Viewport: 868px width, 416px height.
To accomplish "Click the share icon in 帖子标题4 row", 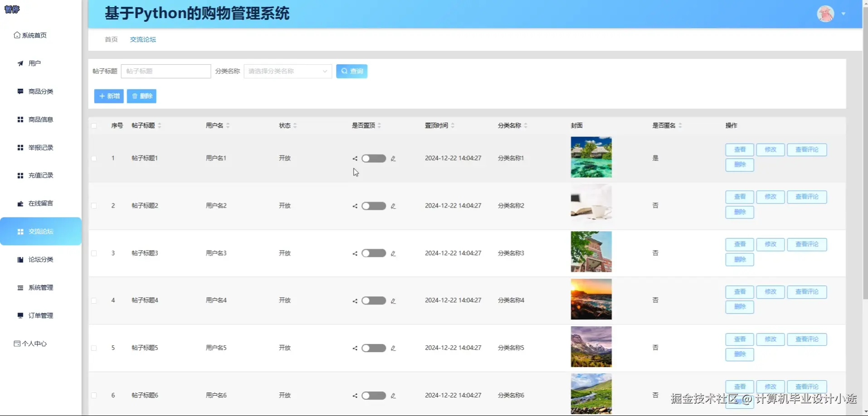I will point(355,301).
